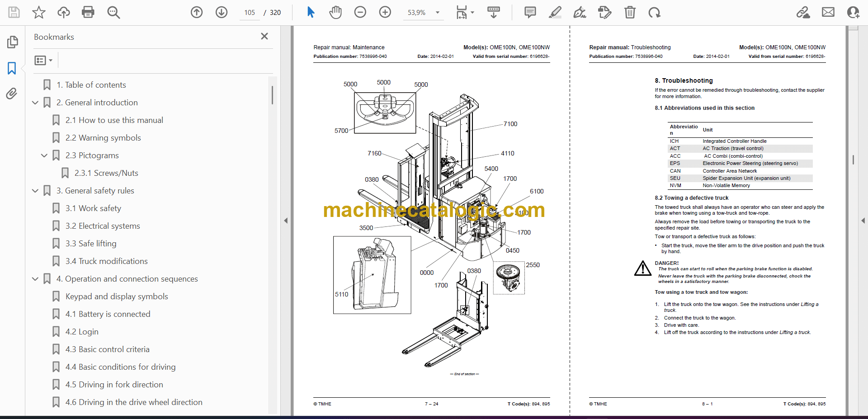This screenshot has width=868, height=419.
Task: Open bookmark 'Keypad and display symbols'
Action: (117, 297)
